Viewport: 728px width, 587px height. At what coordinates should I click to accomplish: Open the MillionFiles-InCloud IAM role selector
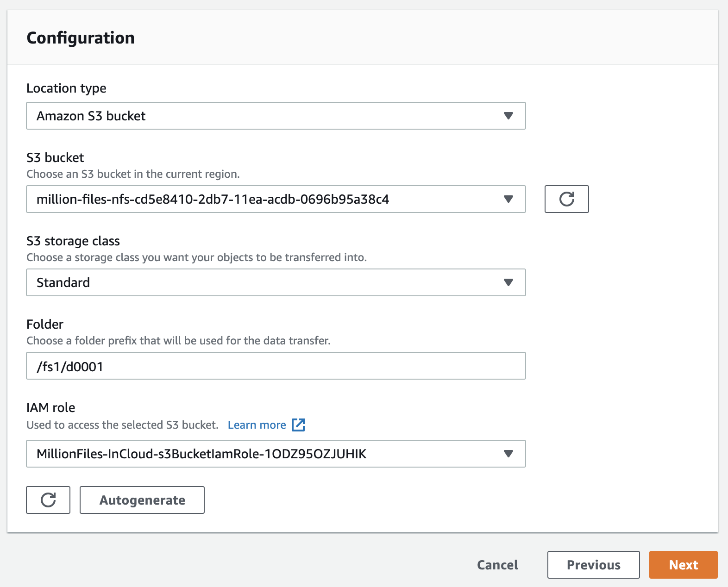[x=276, y=454]
